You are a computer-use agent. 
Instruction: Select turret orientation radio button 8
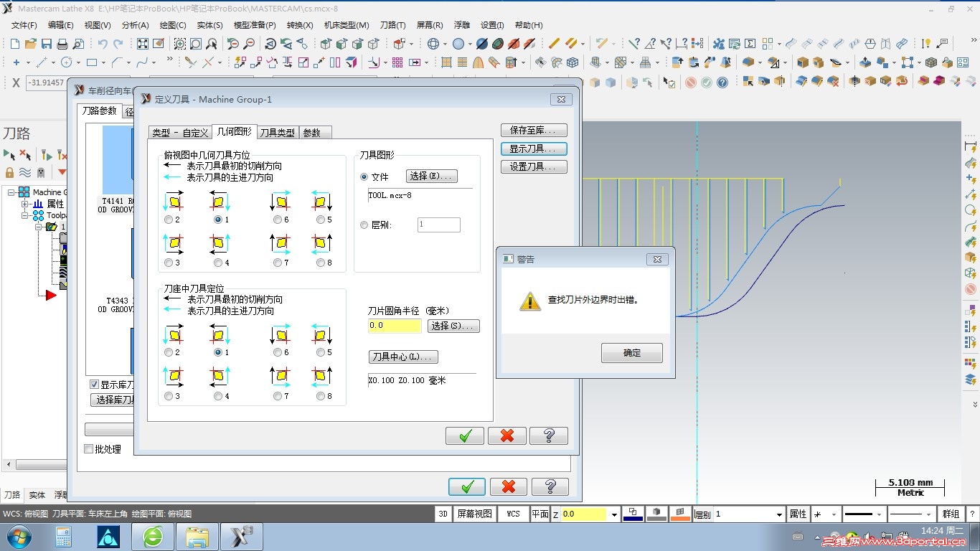coord(321,396)
